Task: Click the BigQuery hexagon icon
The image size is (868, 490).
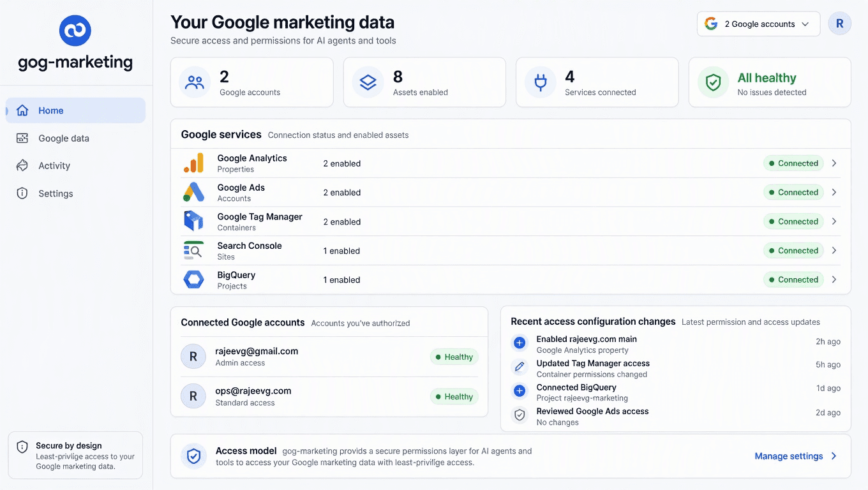Action: coord(193,279)
